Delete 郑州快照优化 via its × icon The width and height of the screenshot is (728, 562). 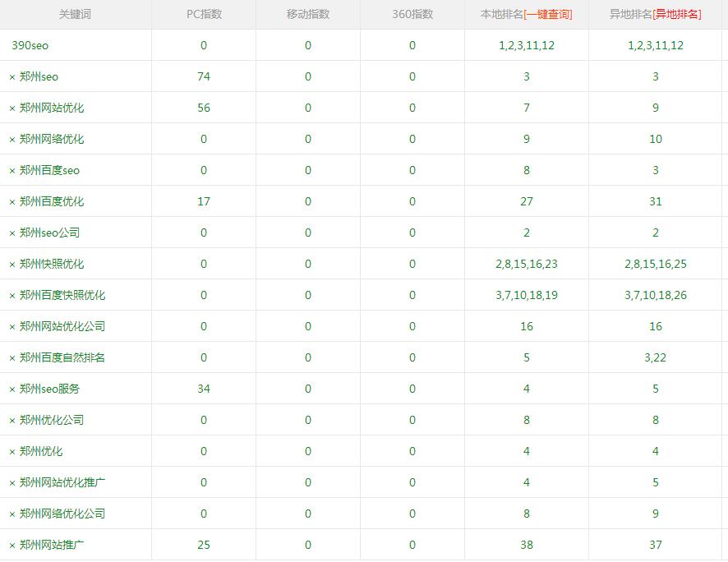(12, 265)
